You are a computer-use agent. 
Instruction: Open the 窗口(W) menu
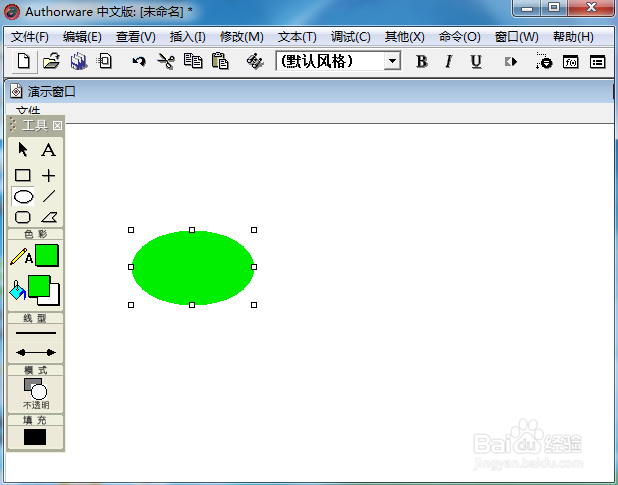(x=517, y=37)
